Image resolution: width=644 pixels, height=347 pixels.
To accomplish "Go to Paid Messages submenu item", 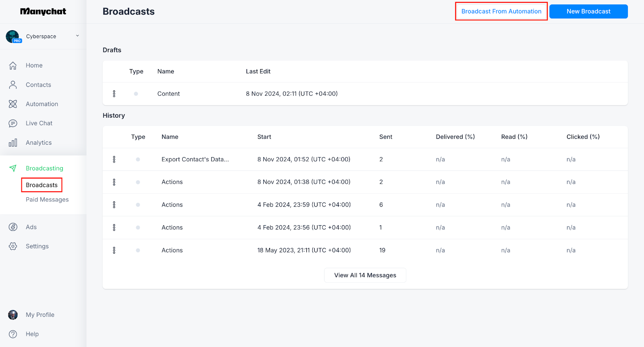I will click(x=47, y=200).
